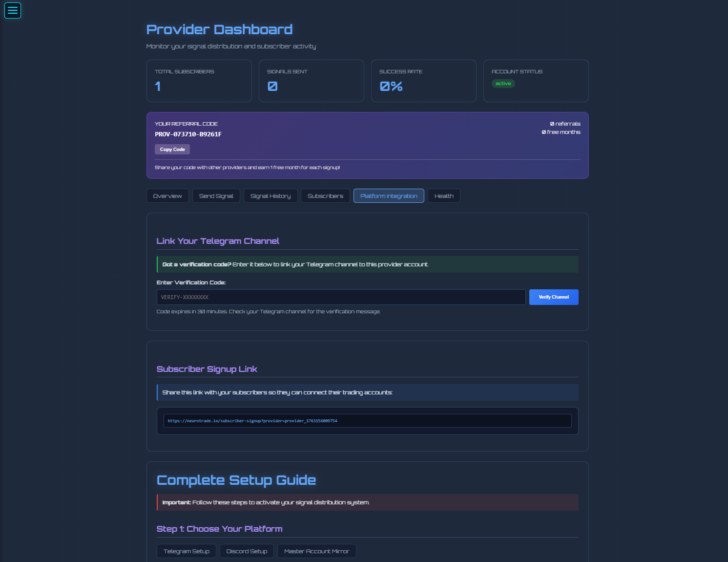Open the Send Signal tab
Viewport: 728px width, 562px height.
click(x=216, y=195)
